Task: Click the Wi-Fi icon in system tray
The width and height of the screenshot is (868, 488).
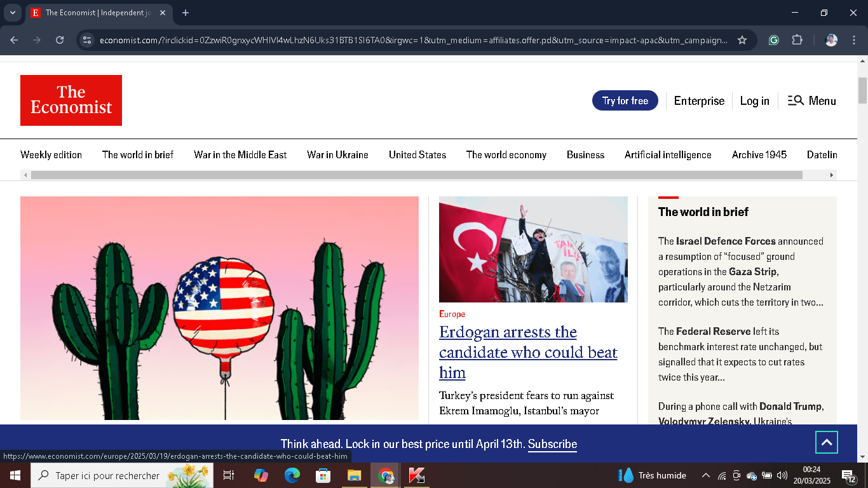Action: click(721, 475)
